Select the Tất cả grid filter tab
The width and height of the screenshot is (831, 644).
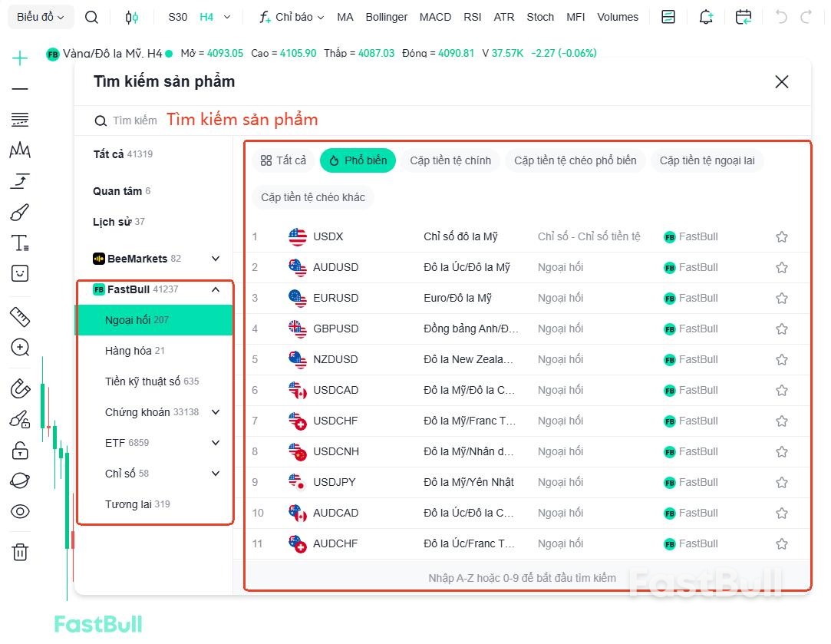click(283, 160)
